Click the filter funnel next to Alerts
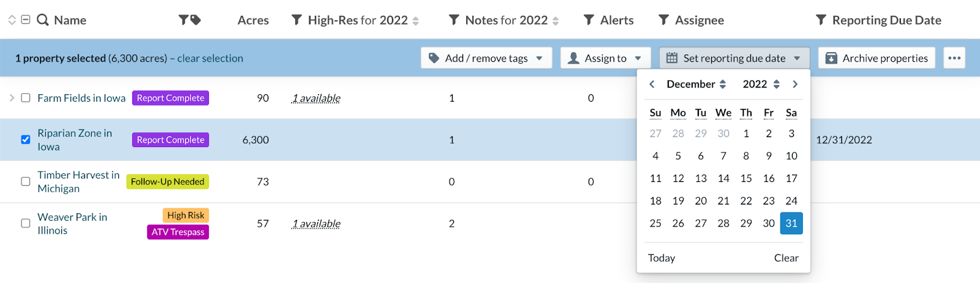 [x=589, y=20]
